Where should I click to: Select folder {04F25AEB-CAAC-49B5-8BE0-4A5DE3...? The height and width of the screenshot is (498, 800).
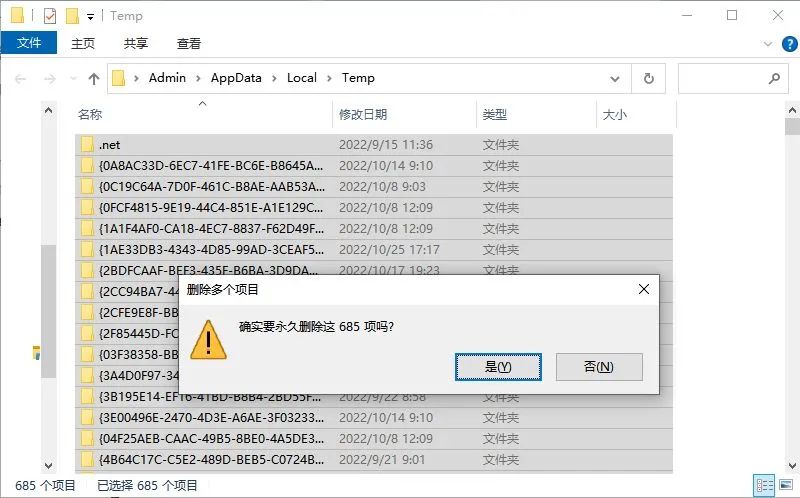point(374,439)
